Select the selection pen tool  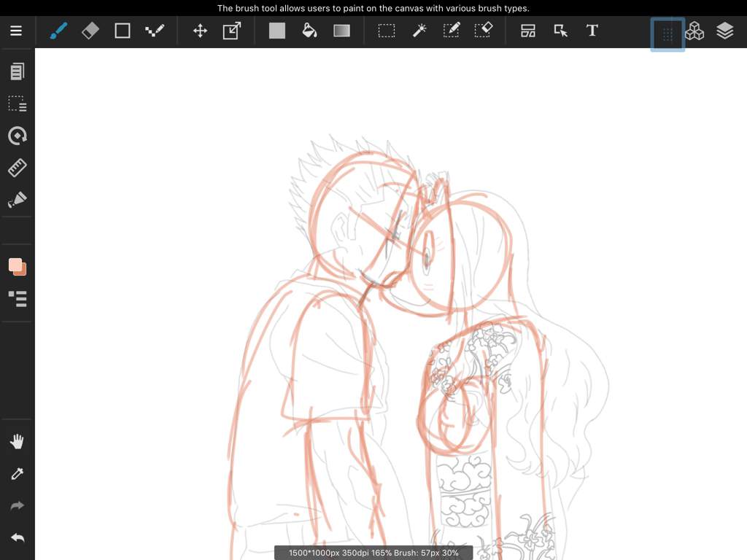pos(451,31)
